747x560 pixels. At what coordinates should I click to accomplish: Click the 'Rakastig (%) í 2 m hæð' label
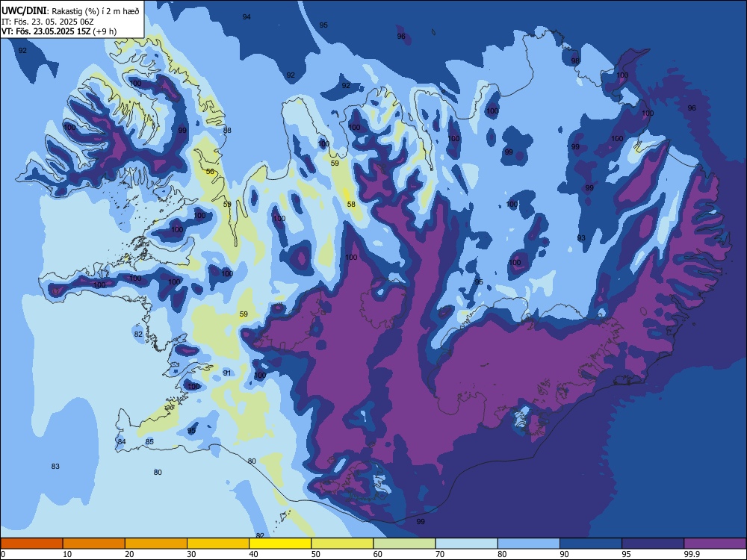pos(96,11)
